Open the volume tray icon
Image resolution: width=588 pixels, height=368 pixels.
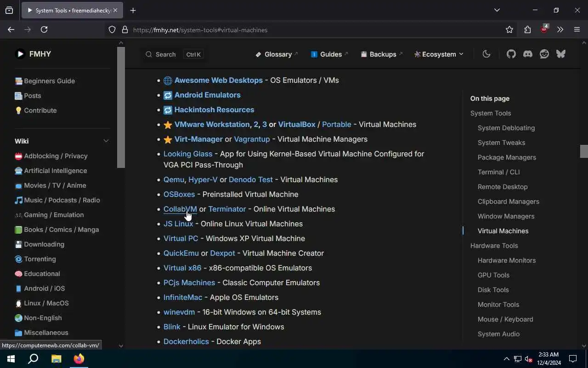pos(529,359)
